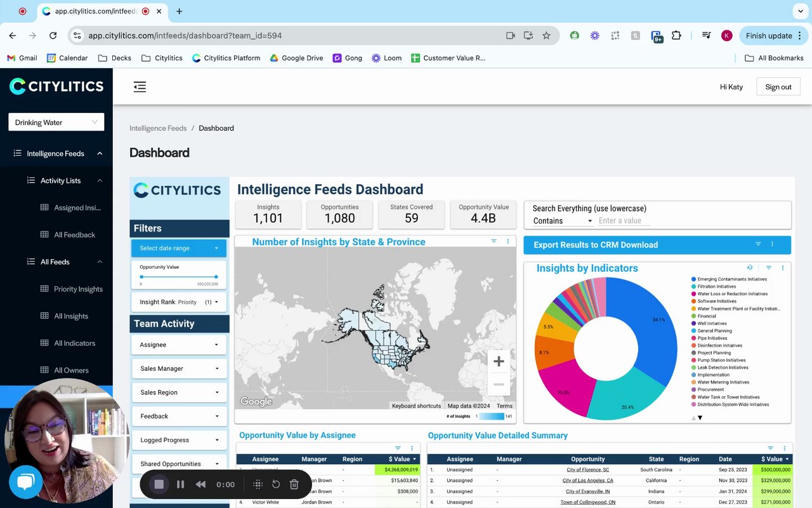Open the Gong bookmark
The height and width of the screenshot is (508, 812).
(x=346, y=58)
